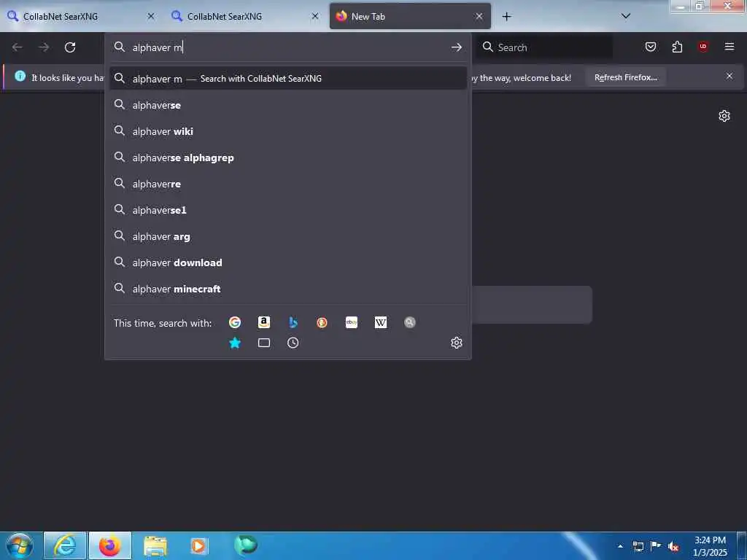
Task: Open Windows Media Player from taskbar
Action: (198, 545)
